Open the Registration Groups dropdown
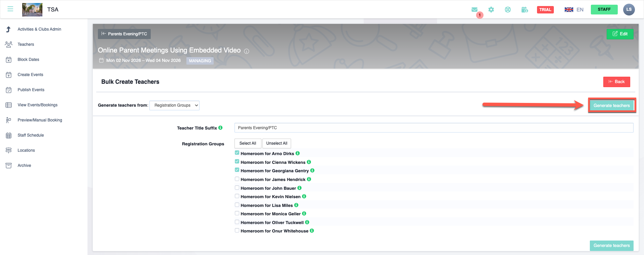The image size is (644, 255). tap(174, 105)
